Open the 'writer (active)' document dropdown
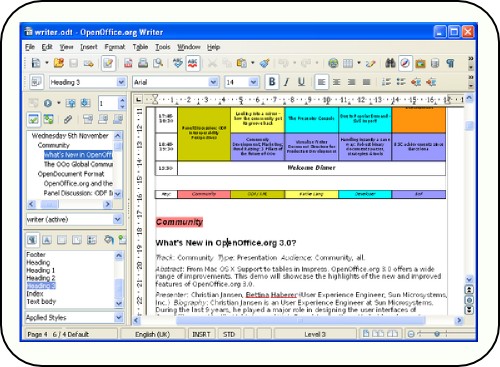 (118, 219)
